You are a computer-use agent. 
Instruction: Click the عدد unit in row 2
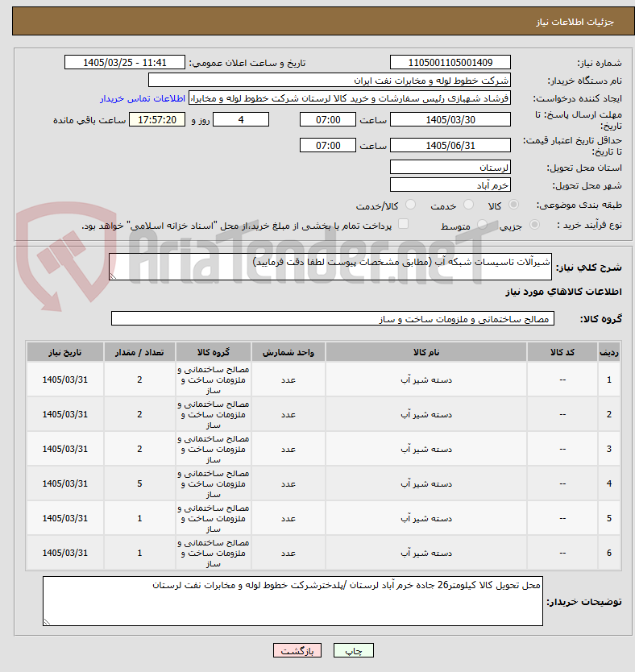pos(288,414)
